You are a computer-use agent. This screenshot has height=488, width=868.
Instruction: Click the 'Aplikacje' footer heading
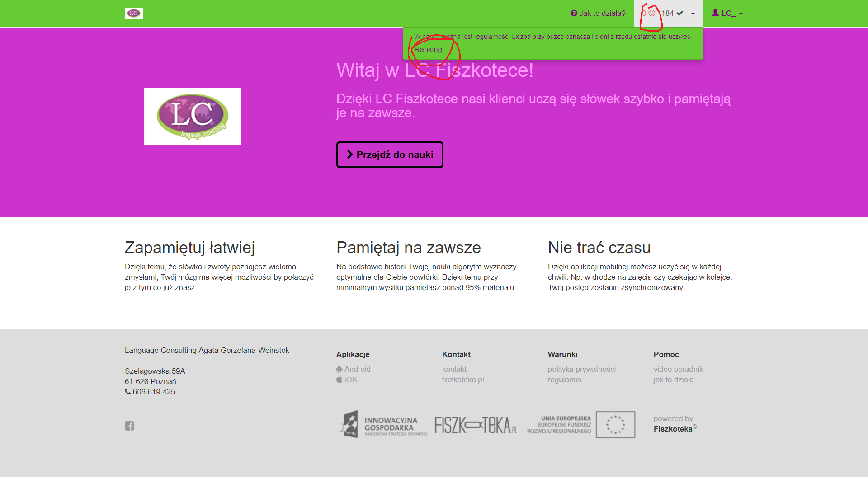tap(353, 355)
